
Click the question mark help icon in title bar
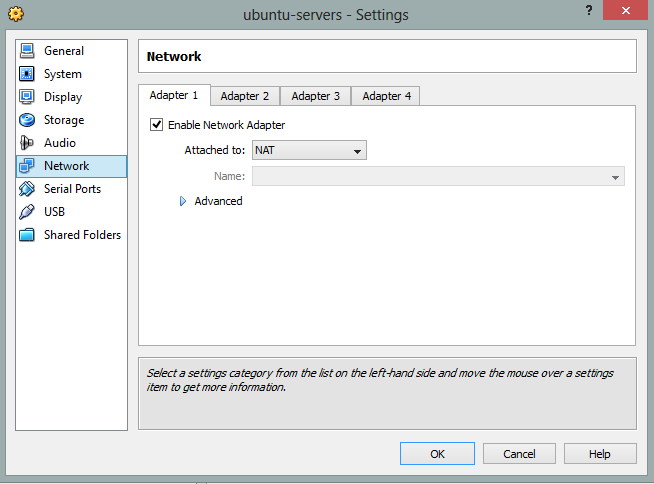tap(589, 10)
